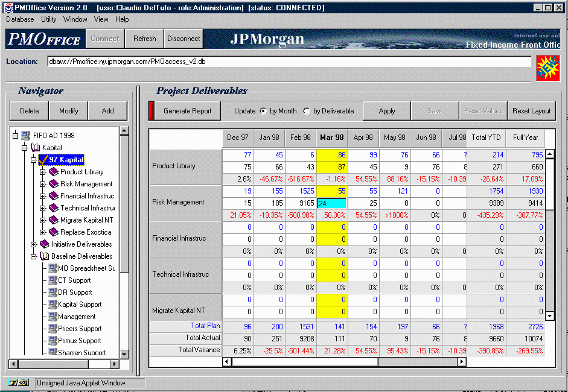Collapse the Baseline Deliverables tree node
Image resolution: width=568 pixels, height=392 pixels.
tap(34, 256)
